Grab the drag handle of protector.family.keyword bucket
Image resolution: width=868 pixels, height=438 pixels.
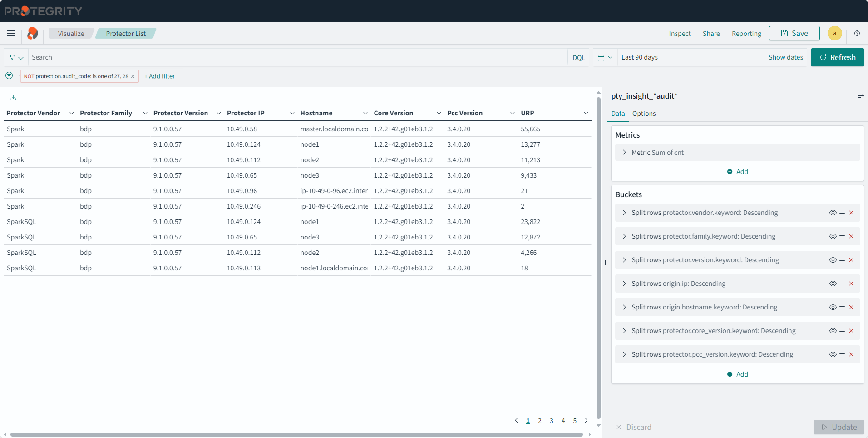pos(842,236)
